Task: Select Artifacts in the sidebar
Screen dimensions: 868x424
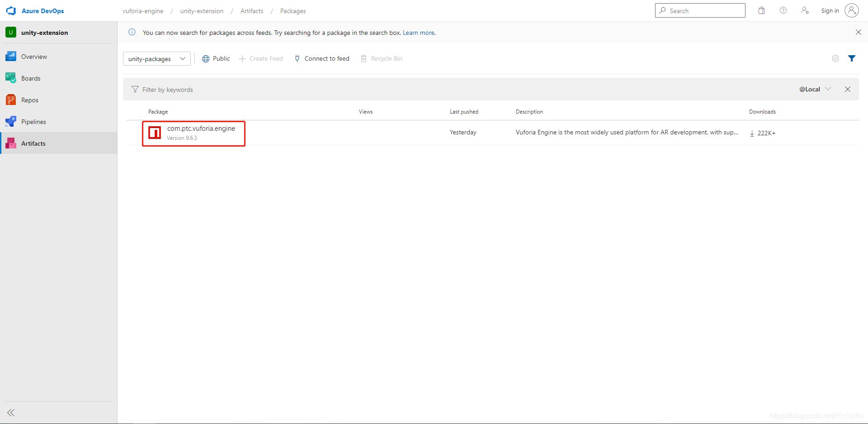Action: (59, 143)
